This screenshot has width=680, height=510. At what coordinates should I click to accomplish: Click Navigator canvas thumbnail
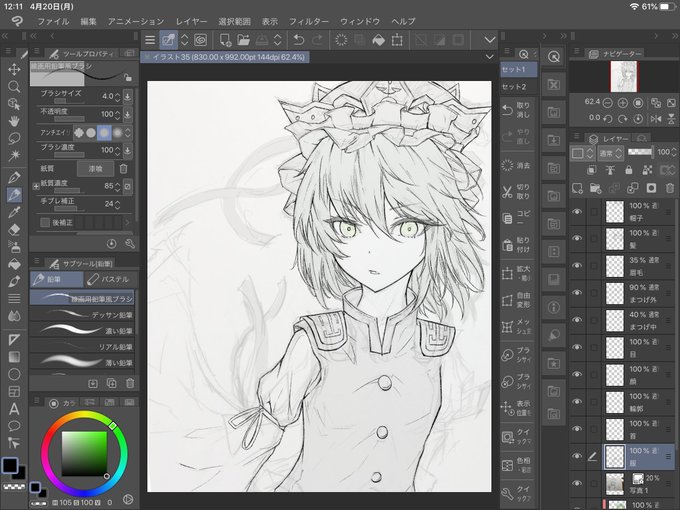[624, 76]
